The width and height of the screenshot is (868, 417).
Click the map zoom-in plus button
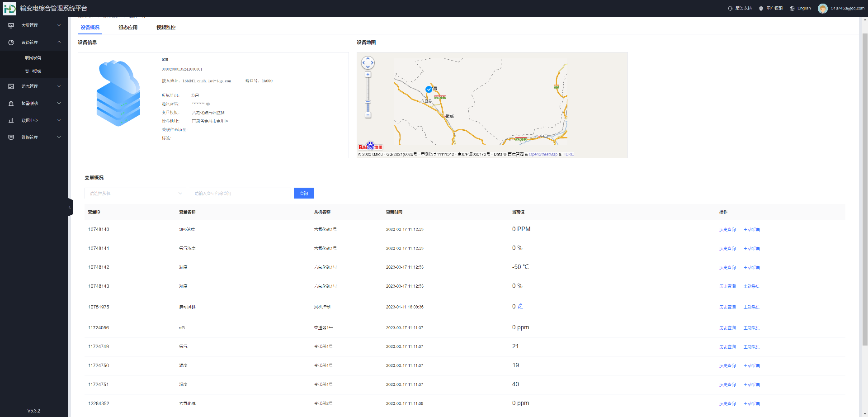point(368,74)
